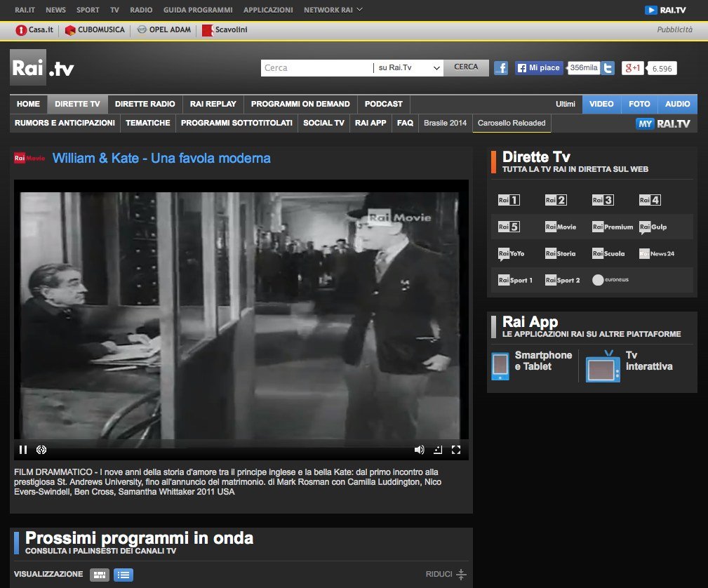Screen dimensions: 708x588
Task: Open Programmi On Demand tab
Action: pyautogui.click(x=301, y=105)
